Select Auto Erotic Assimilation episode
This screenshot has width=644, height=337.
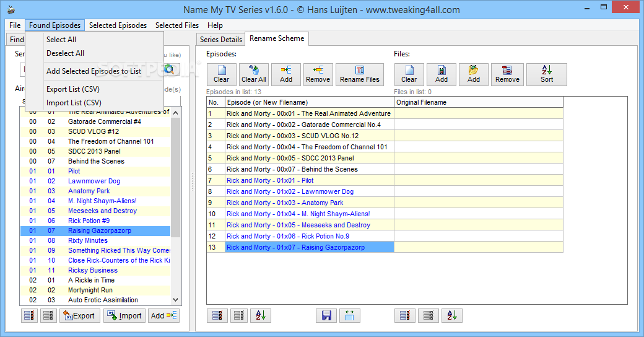coord(95,300)
